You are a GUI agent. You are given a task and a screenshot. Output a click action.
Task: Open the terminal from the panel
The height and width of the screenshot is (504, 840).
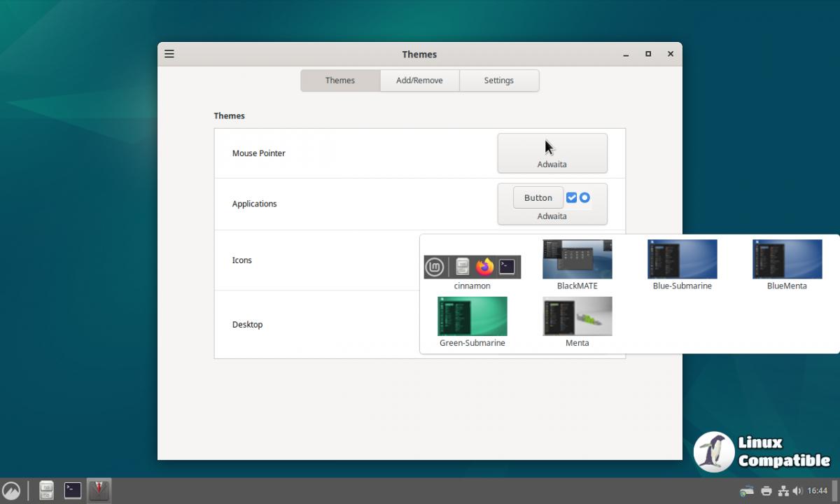73,490
